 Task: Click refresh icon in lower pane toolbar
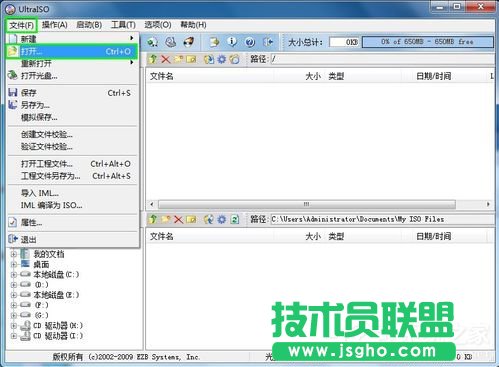235,219
